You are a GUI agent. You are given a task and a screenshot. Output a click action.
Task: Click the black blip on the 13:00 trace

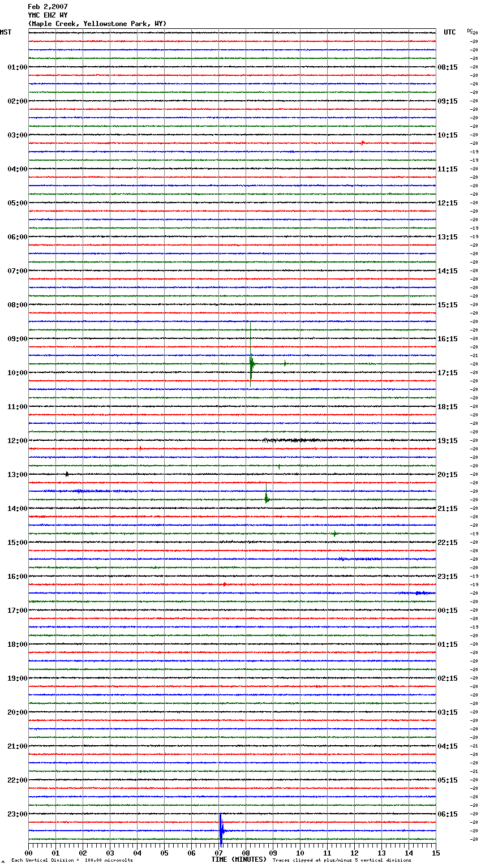point(67,474)
